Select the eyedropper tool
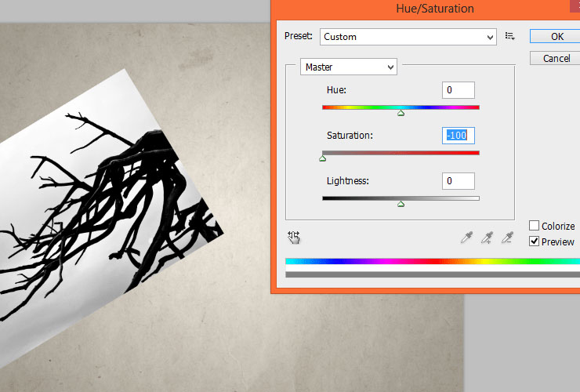 coord(467,238)
